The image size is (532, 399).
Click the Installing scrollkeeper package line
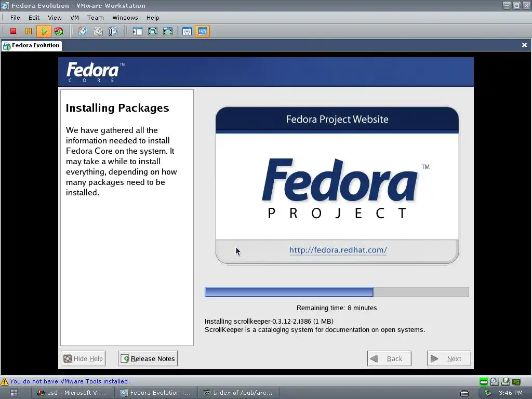(269, 321)
